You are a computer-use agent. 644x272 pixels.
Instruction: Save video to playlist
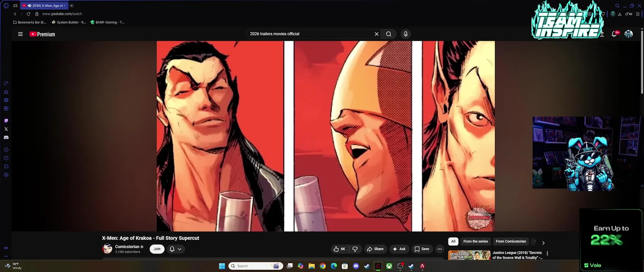(422, 249)
